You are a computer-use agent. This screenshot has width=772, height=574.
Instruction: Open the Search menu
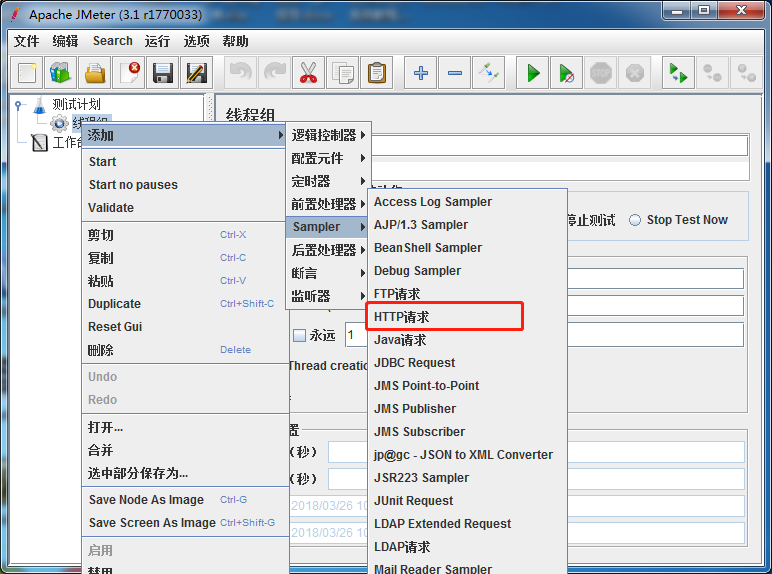[x=113, y=41]
